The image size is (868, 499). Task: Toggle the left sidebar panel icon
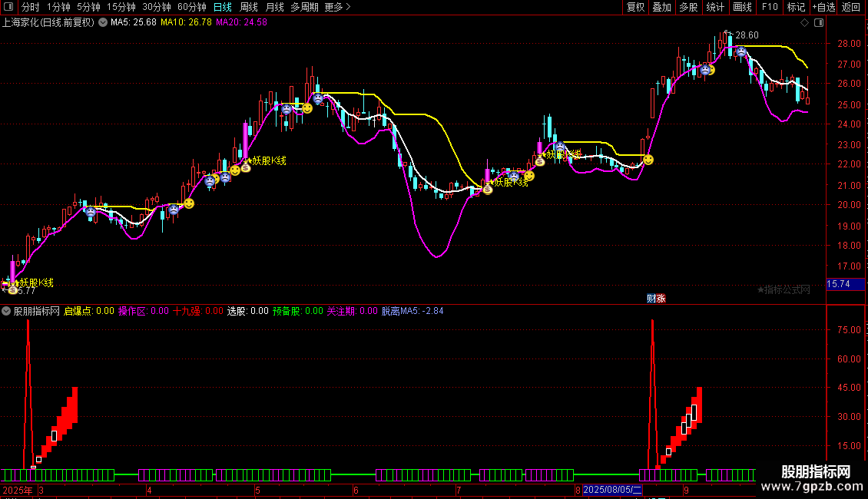pos(8,7)
